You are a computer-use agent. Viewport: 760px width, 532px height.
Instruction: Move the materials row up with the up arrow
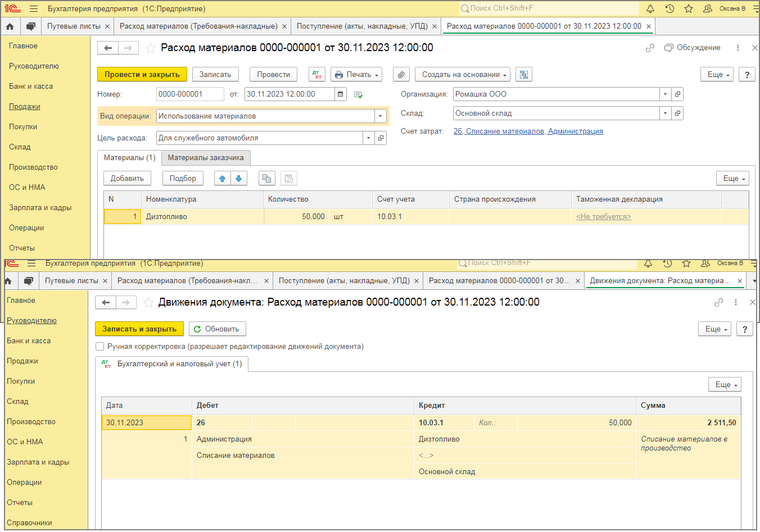pos(223,179)
